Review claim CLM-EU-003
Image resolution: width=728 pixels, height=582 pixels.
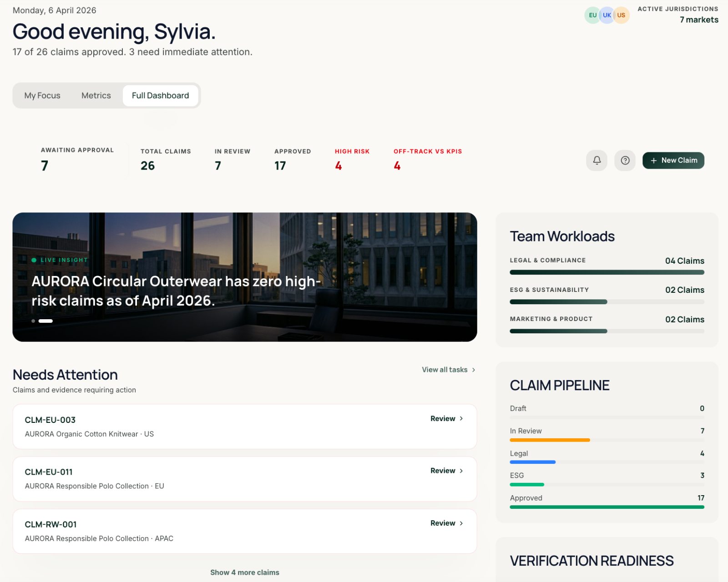point(446,418)
